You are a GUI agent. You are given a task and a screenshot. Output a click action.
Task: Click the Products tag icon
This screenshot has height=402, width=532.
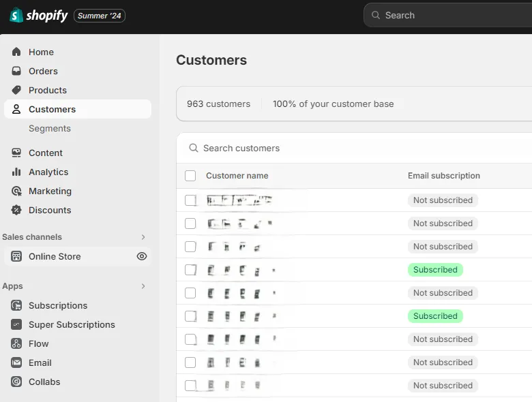16,90
